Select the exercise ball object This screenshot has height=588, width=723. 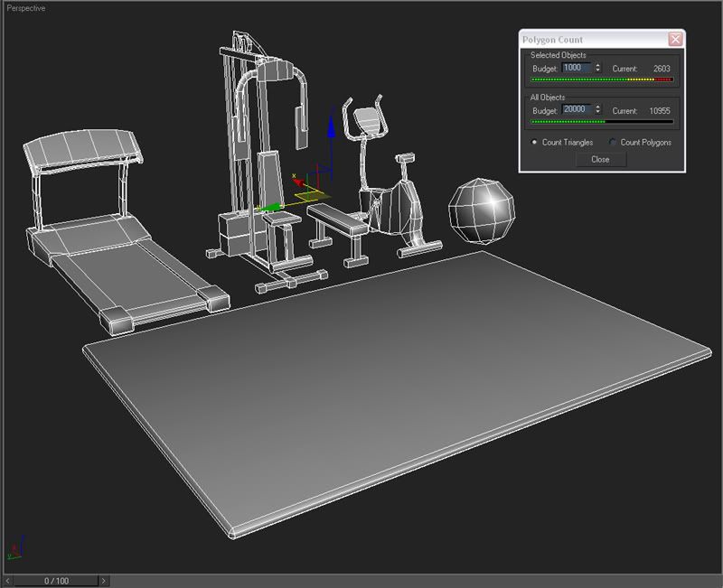coord(480,210)
